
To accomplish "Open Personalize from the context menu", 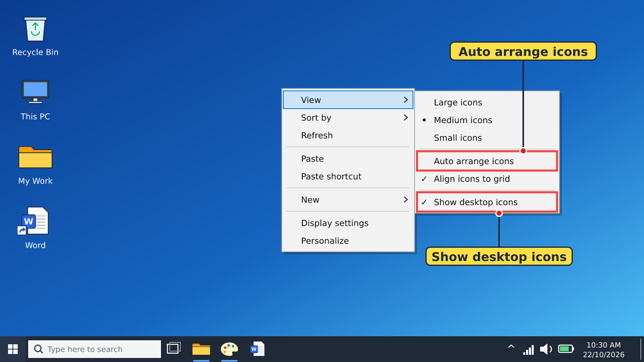I will click(x=348, y=241).
